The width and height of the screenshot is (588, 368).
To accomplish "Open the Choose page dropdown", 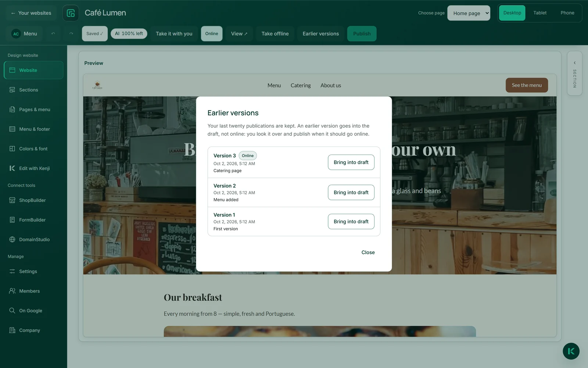I will (469, 13).
